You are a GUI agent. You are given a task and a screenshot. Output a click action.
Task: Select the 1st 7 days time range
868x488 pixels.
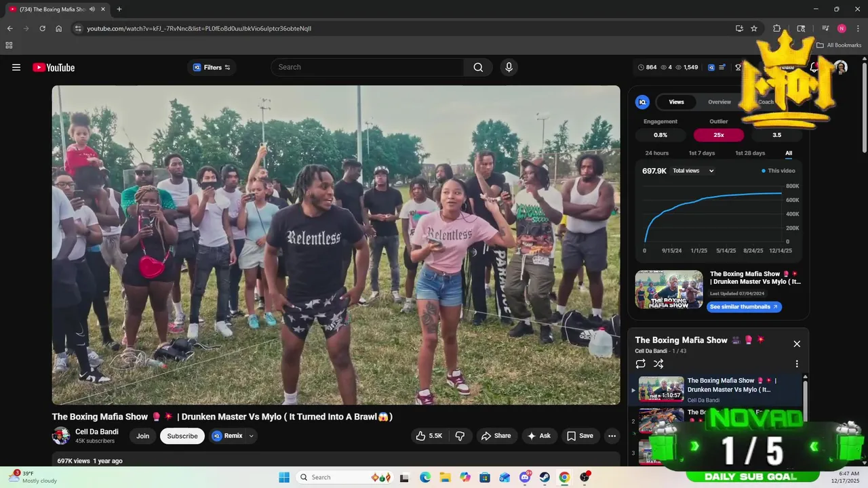[x=702, y=153]
